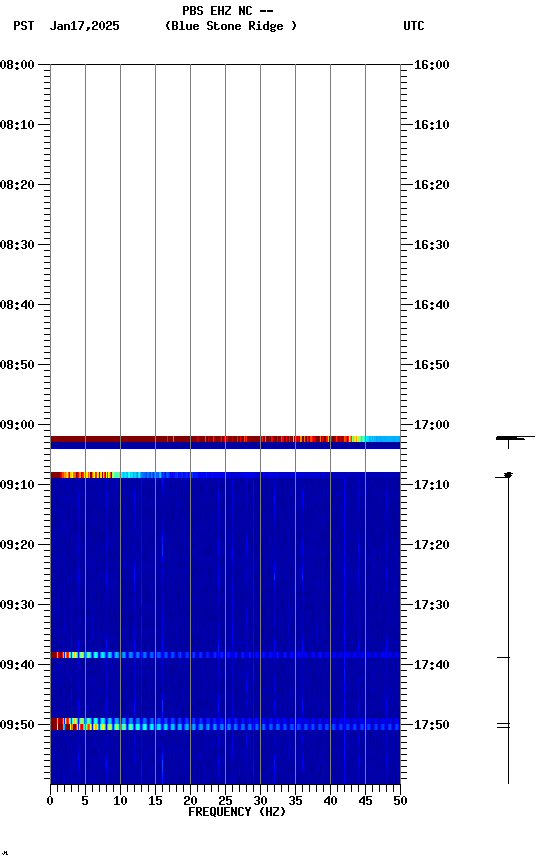Click the dark red spectrogram band near 09:02
Image resolution: width=552 pixels, height=864 pixels.
pyautogui.click(x=225, y=439)
